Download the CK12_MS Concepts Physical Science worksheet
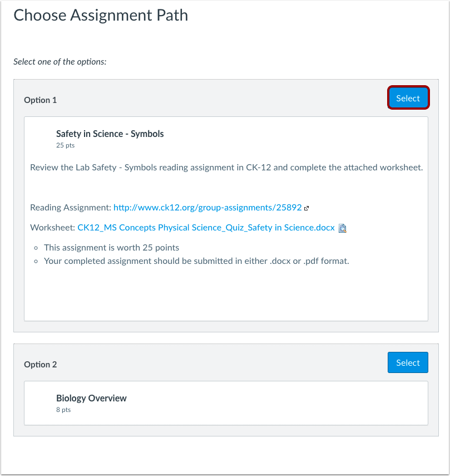 tap(206, 227)
